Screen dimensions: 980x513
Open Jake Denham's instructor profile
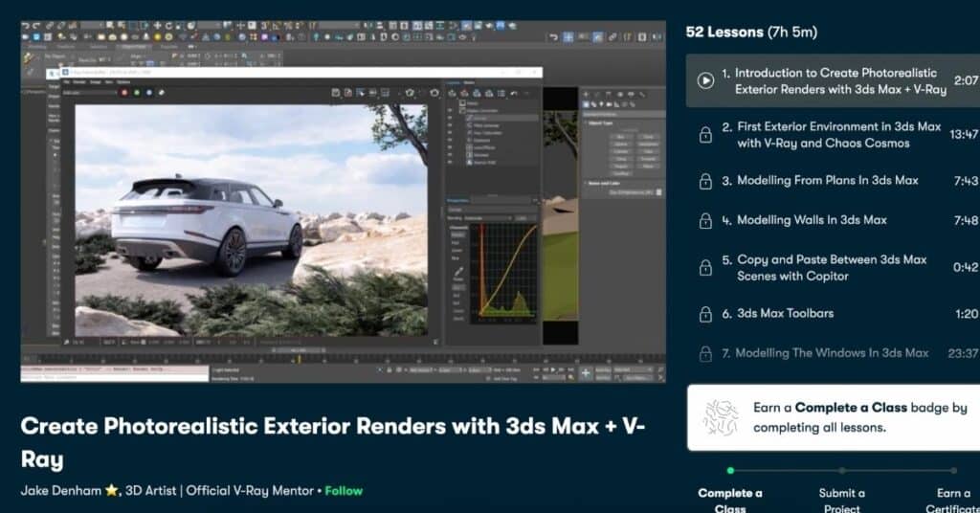(60, 490)
